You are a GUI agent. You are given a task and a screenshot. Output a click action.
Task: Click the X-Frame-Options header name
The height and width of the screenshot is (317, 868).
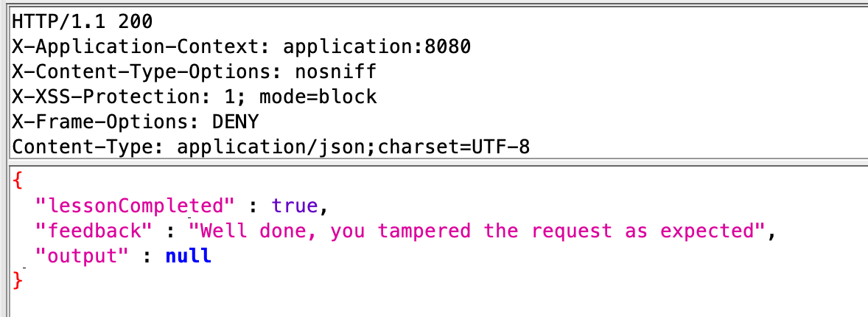pos(105,122)
